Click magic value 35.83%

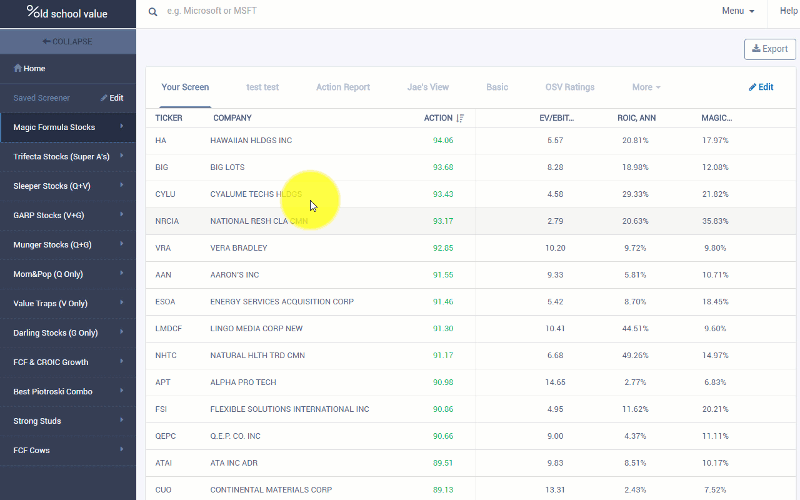(715, 221)
